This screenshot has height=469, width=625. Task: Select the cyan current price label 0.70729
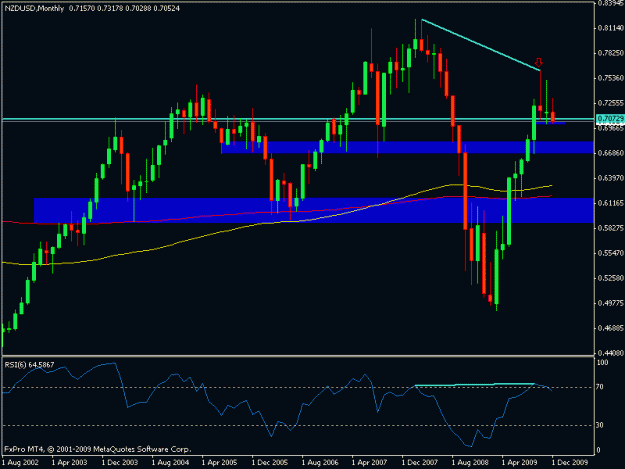610,119
